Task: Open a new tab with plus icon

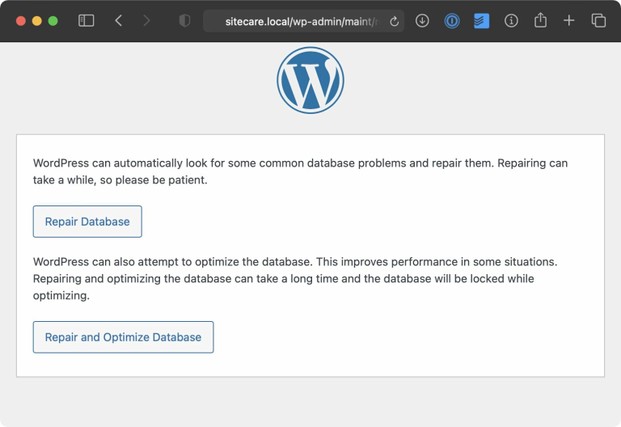Action: [569, 20]
